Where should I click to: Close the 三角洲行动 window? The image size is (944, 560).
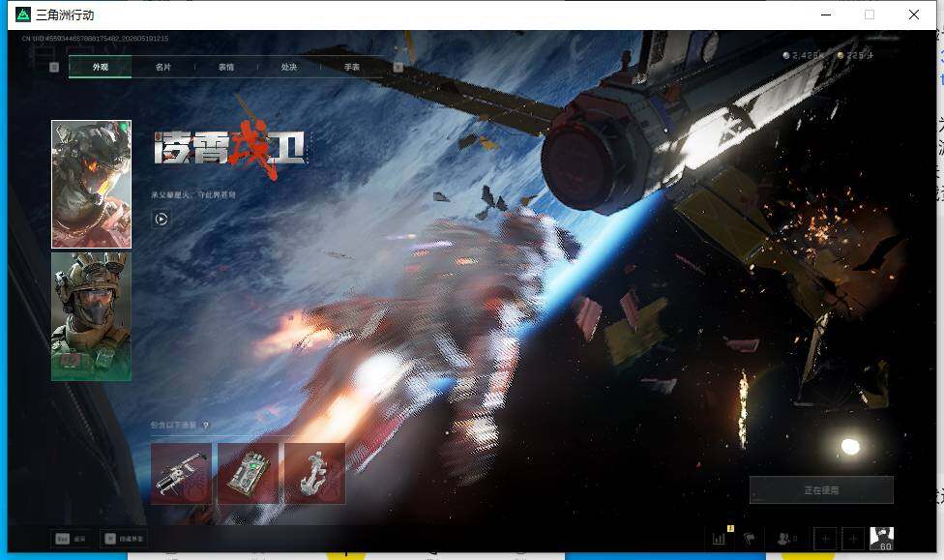tap(913, 15)
